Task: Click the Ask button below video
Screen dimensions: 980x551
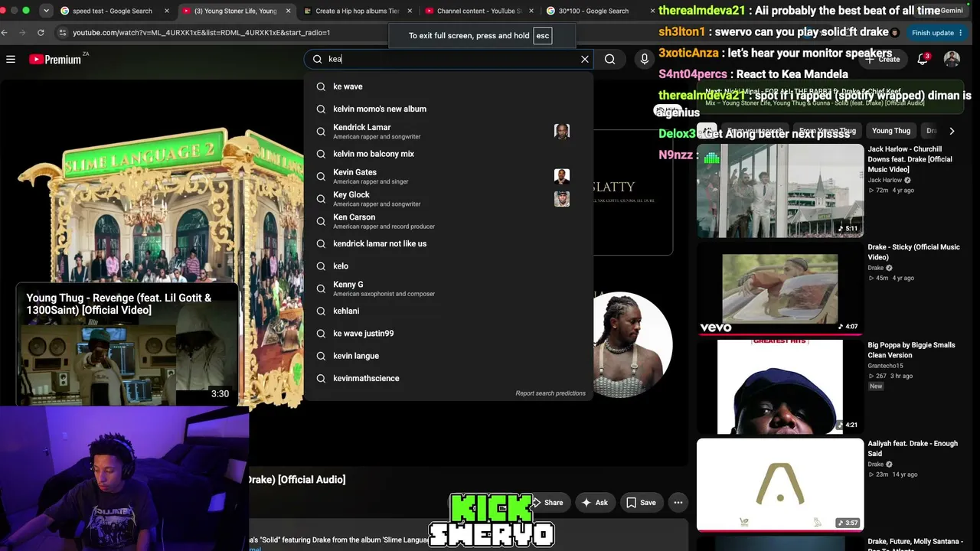Action: coord(595,503)
